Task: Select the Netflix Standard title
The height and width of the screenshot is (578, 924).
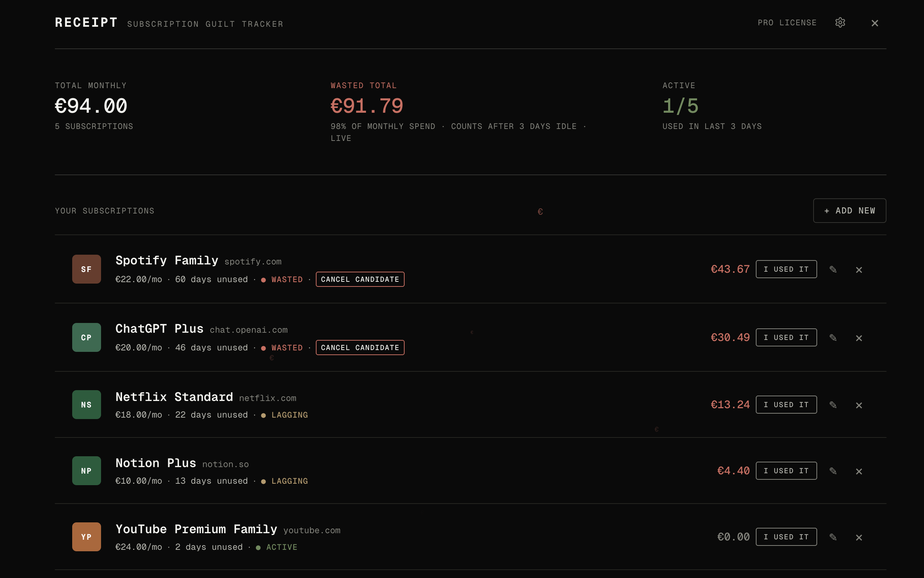Action: 174,397
